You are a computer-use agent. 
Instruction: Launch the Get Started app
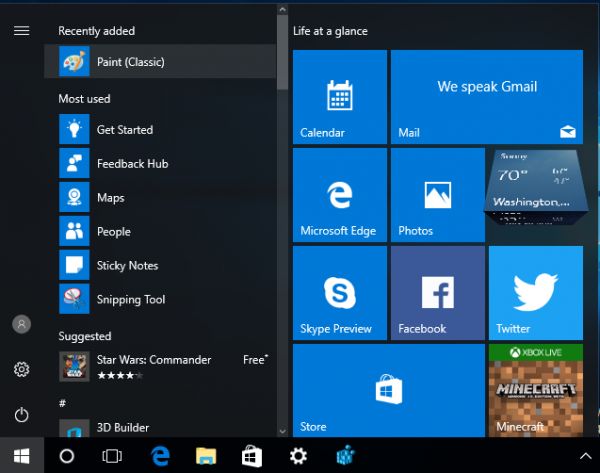pos(160,129)
